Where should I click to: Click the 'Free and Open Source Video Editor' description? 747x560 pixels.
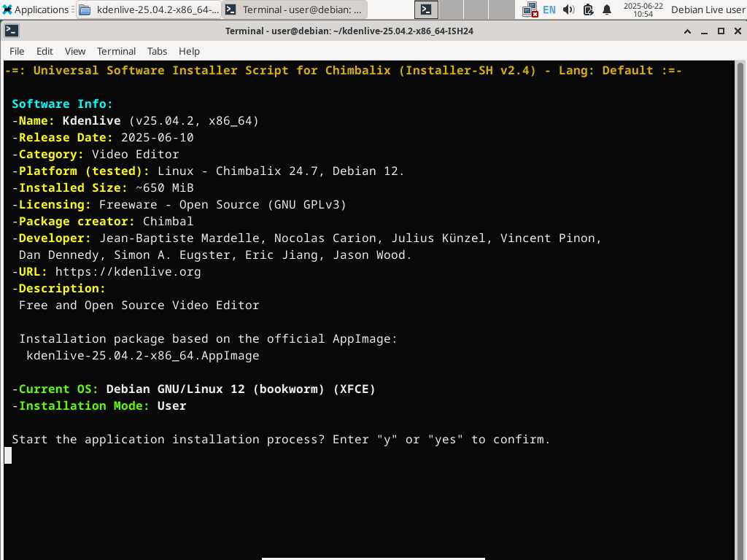coord(139,306)
